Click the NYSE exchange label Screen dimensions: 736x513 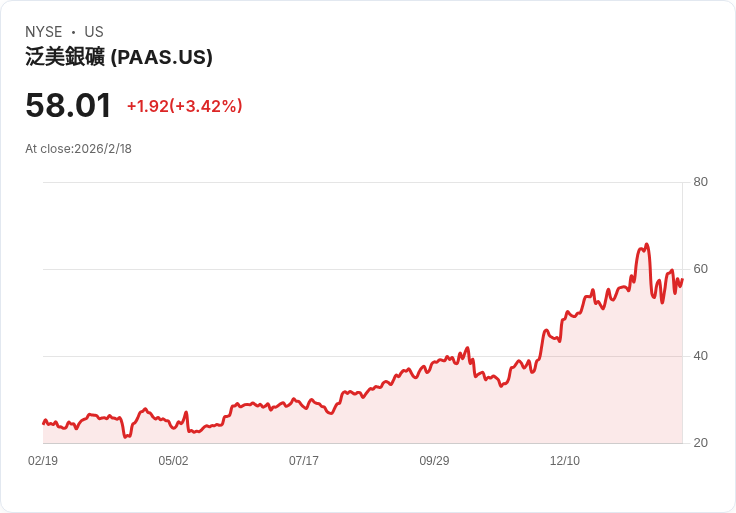pos(43,32)
